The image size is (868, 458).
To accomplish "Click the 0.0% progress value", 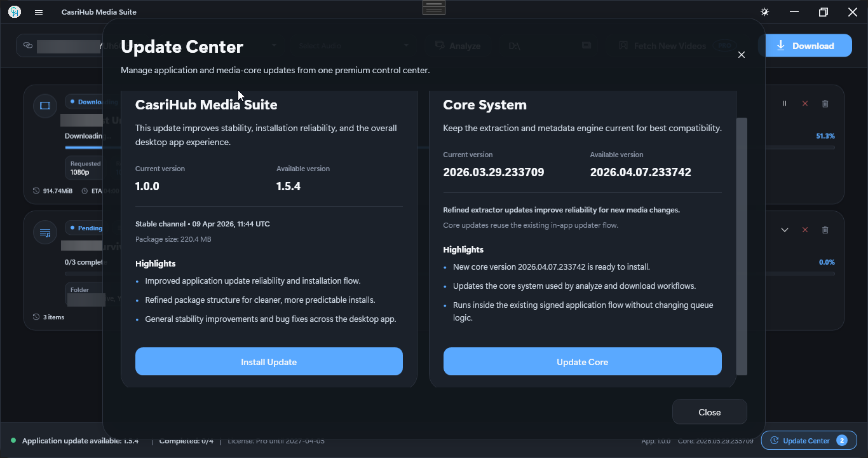I will [827, 262].
